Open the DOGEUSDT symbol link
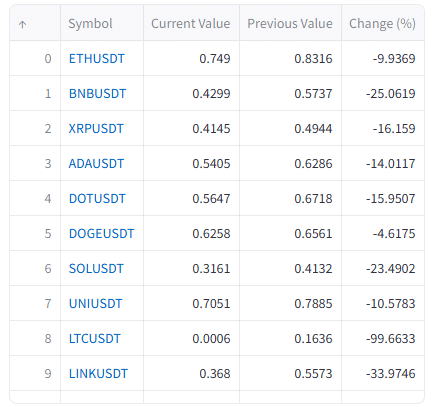 pos(101,234)
